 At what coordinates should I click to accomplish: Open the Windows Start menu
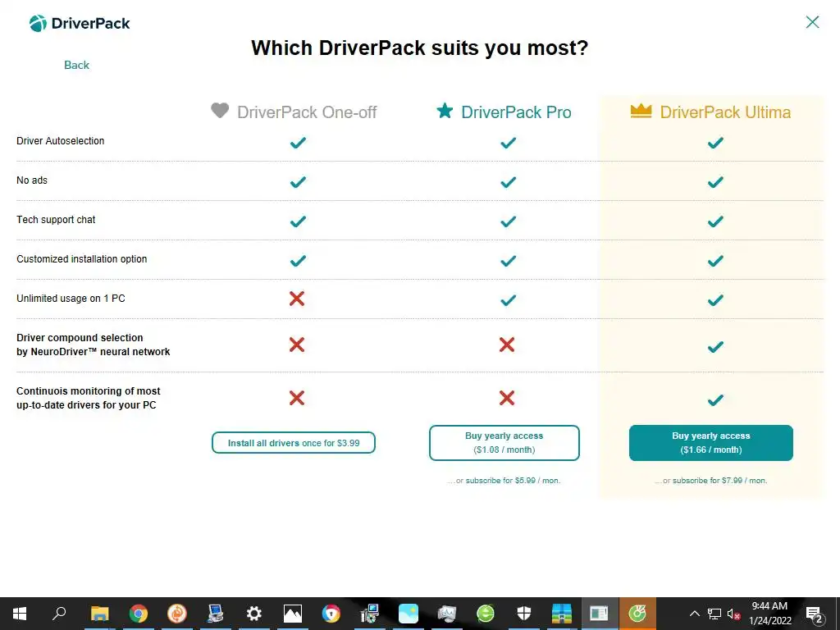point(20,614)
